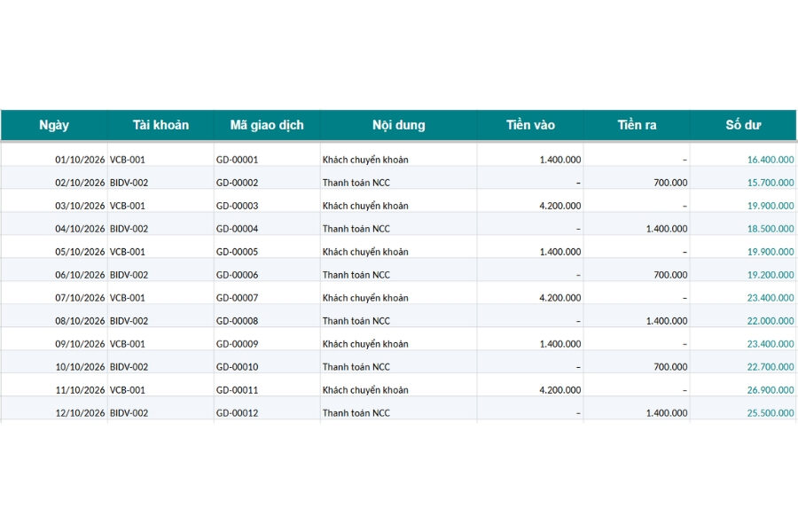The height and width of the screenshot is (532, 798).
Task: Select transaction code GD-00006
Action: coord(237,274)
